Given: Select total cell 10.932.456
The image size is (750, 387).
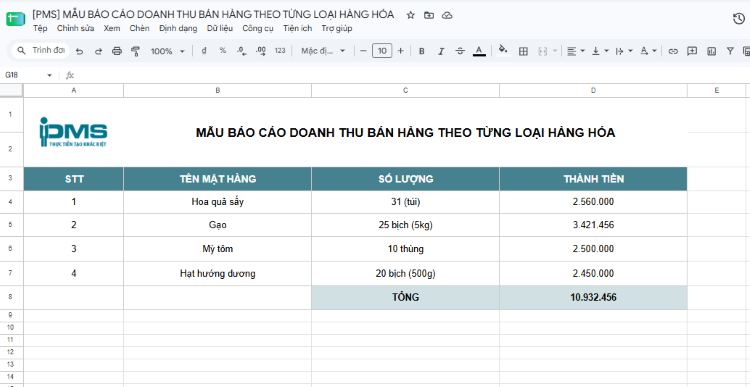Looking at the screenshot, I should (594, 298).
